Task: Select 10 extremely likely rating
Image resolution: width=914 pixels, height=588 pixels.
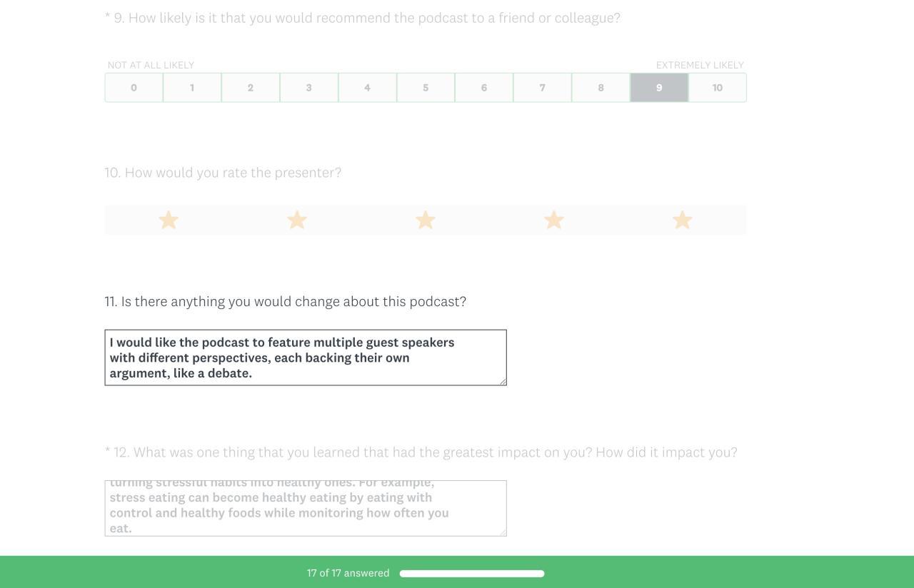Action: pyautogui.click(x=718, y=88)
